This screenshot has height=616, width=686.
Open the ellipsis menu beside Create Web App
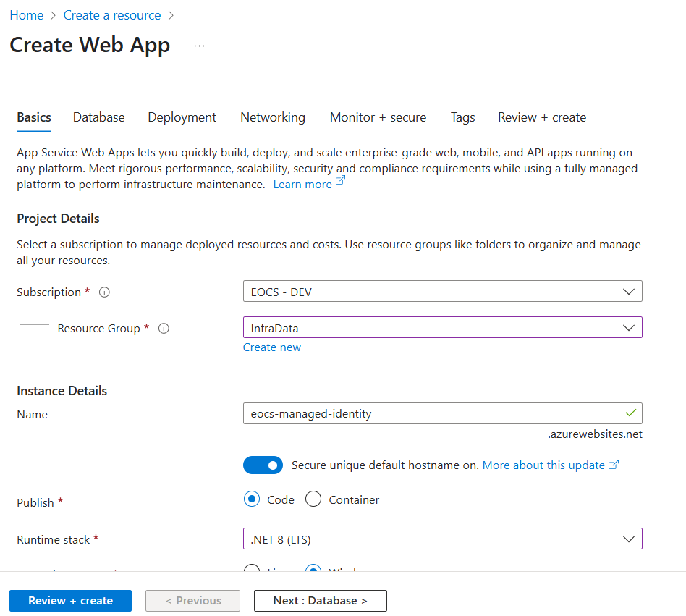click(199, 46)
